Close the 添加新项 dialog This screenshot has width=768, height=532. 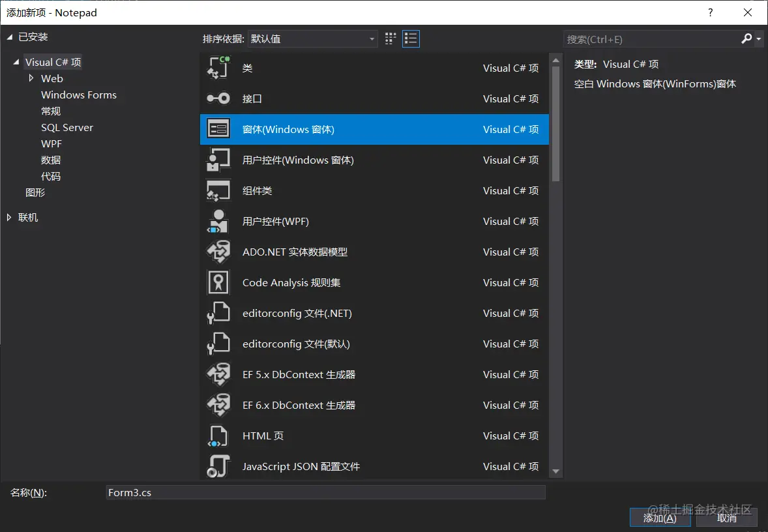tap(747, 12)
